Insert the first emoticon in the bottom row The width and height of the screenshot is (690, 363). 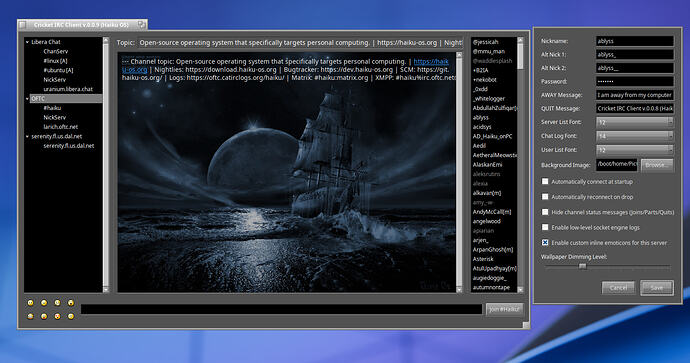pyautogui.click(x=30, y=316)
